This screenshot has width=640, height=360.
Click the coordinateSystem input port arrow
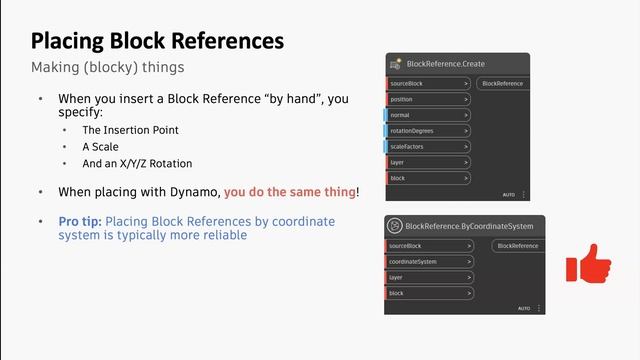click(x=469, y=262)
